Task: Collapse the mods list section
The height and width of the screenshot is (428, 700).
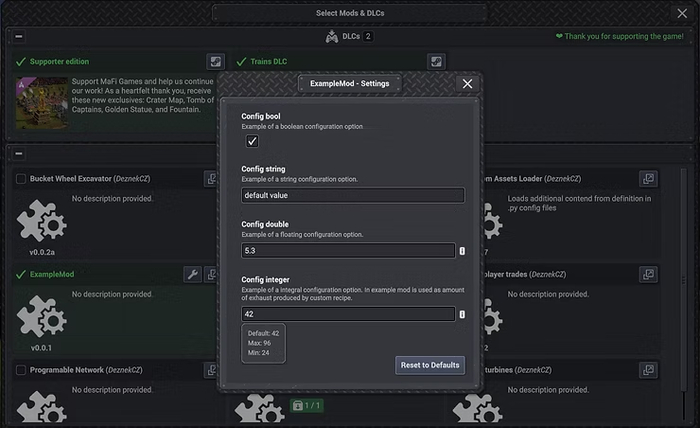Action: (x=19, y=154)
